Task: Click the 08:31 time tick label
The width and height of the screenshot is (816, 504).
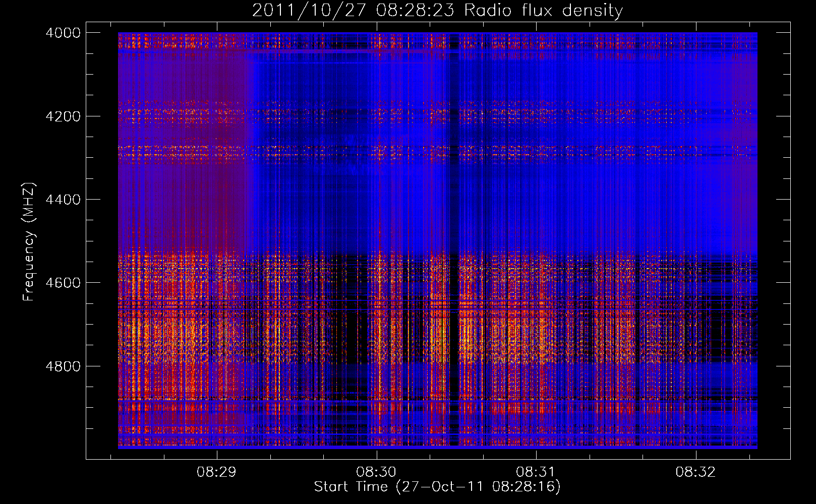Action: (x=536, y=472)
